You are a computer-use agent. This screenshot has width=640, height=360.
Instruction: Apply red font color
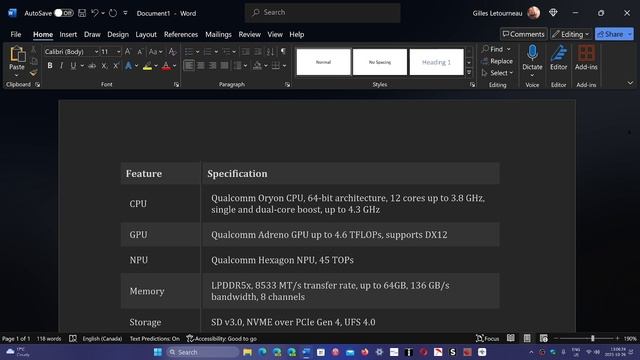click(x=166, y=66)
